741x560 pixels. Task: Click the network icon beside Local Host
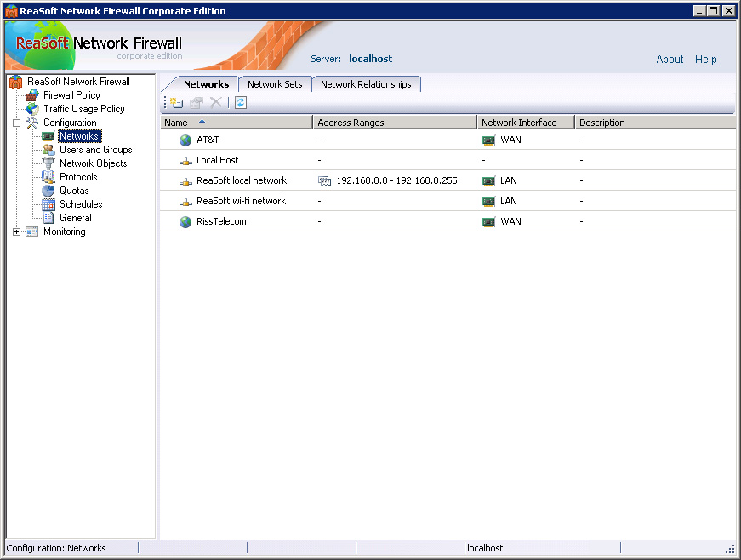tap(185, 161)
